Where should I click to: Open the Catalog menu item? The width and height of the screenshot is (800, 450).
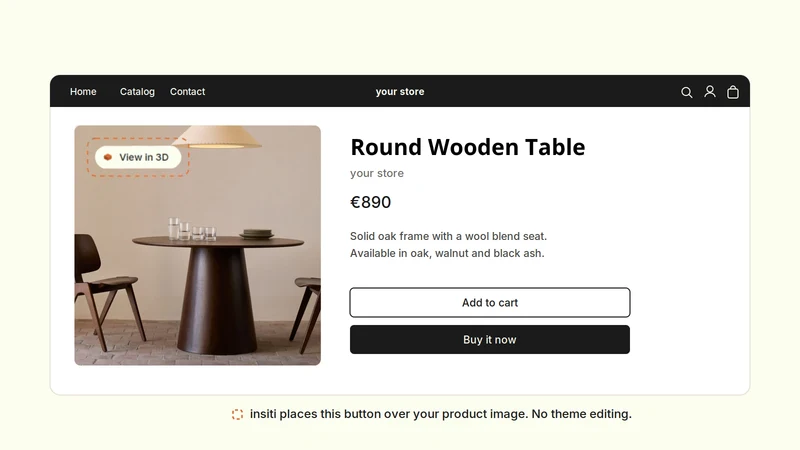tap(137, 92)
